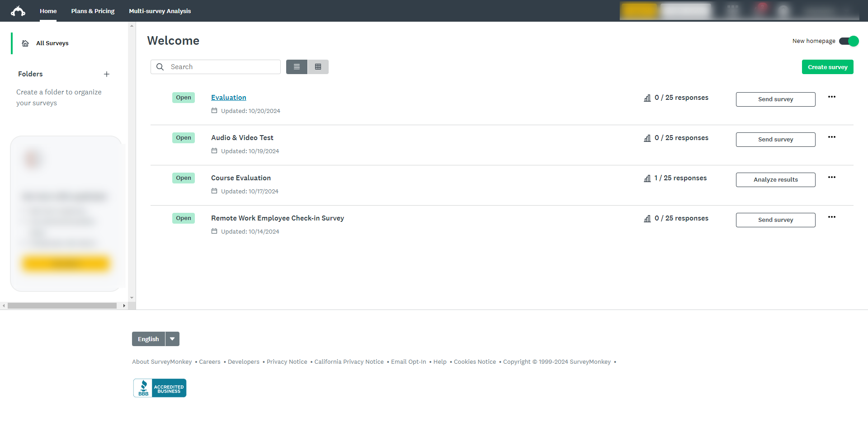Click sidebar scroll up arrow

[132, 26]
